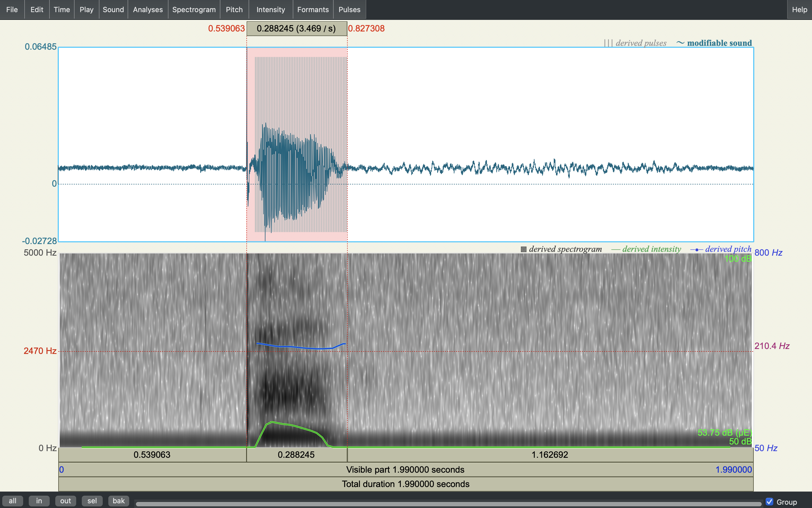Play the 0.288245 selected segment bar
Image resolution: width=812 pixels, height=508 pixels.
coord(297,455)
